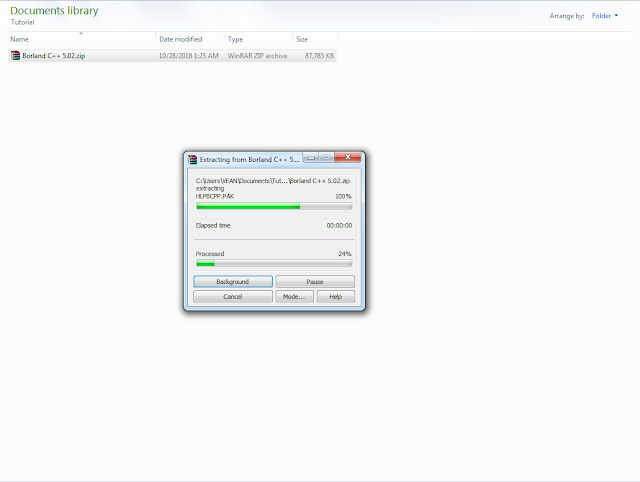The height and width of the screenshot is (482, 640).
Task: Click the 10/28/2018 1:25 AM date
Action: [189, 56]
